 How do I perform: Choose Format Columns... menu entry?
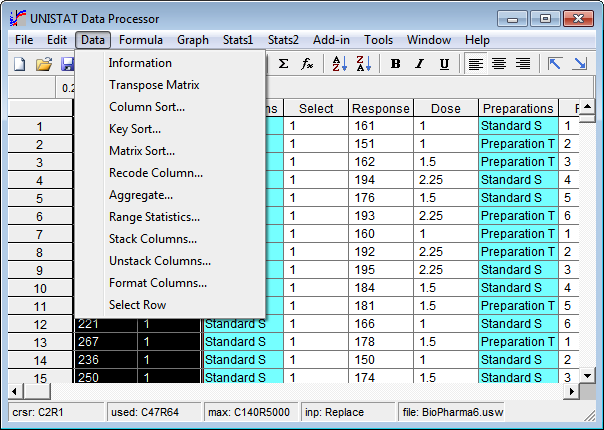click(170, 283)
